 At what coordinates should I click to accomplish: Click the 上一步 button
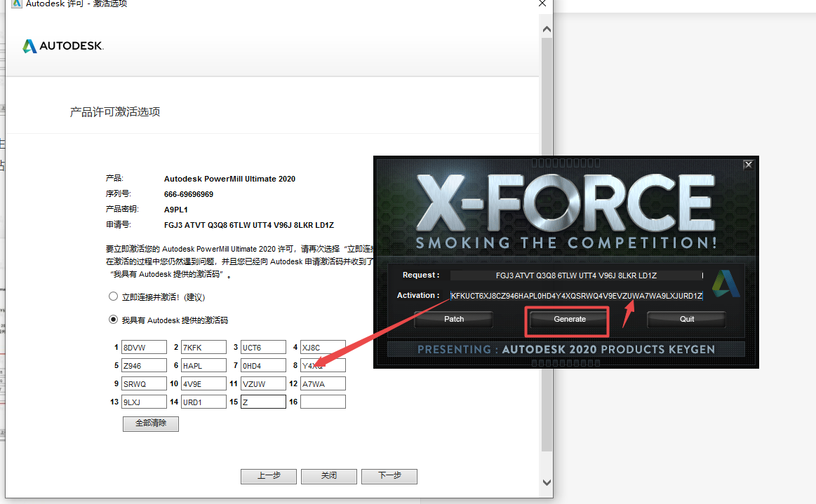(x=269, y=476)
